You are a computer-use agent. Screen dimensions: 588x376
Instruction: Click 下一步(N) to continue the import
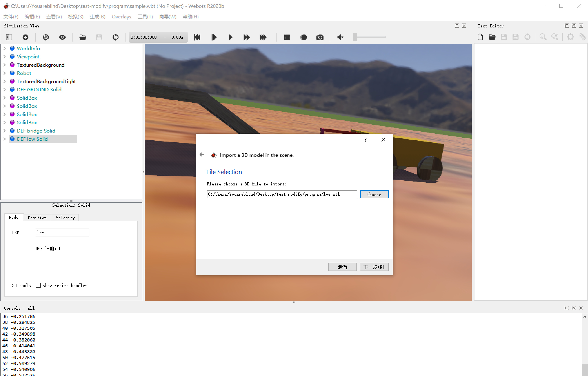coord(374,267)
